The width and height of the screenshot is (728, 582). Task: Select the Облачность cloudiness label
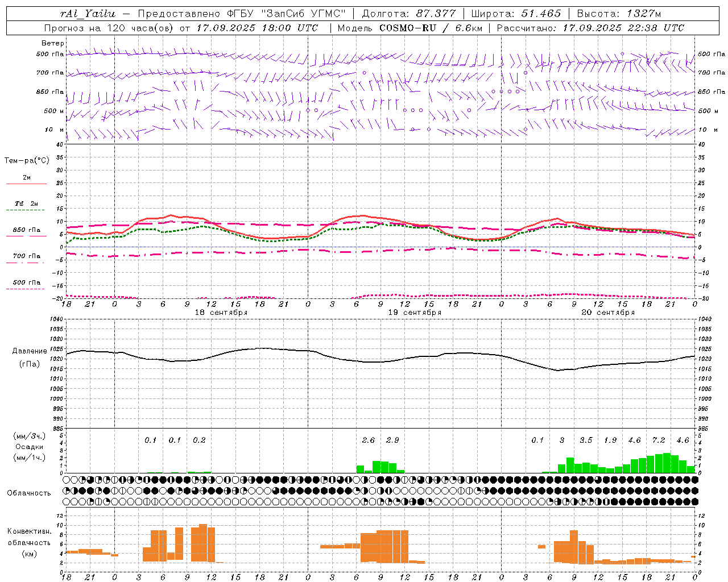click(29, 493)
